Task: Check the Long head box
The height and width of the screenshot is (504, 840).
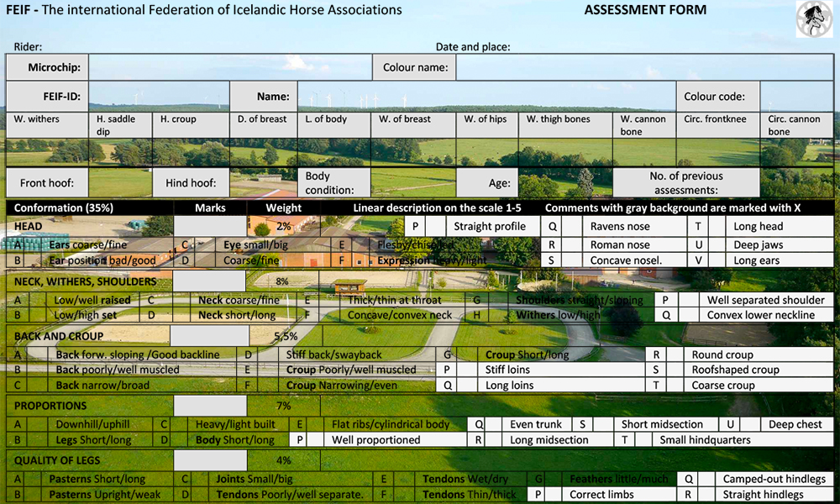Action: (717, 227)
